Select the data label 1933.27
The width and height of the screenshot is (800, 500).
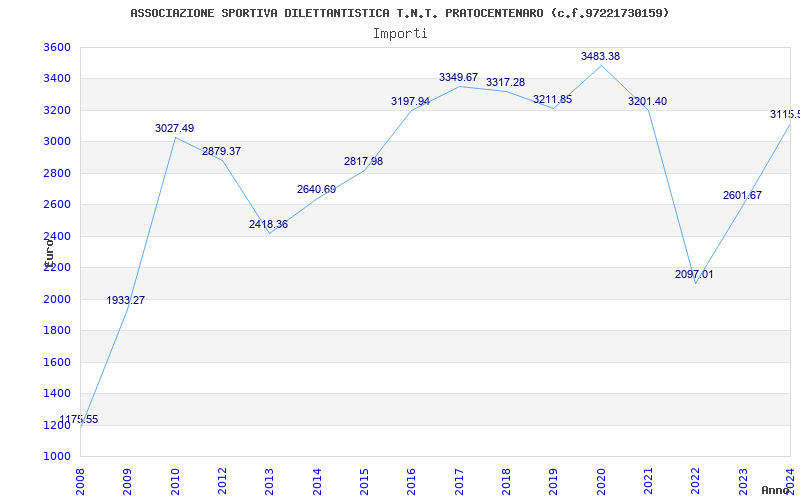click(126, 301)
